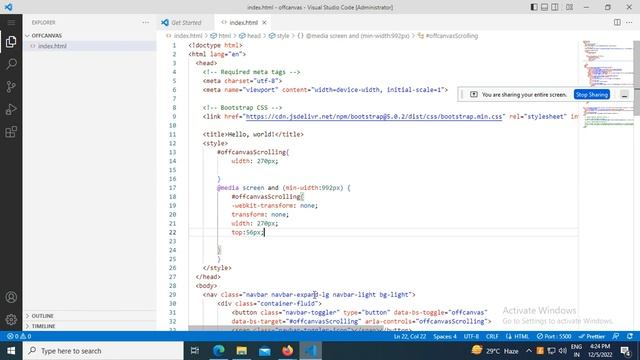Open Windows Action Center notifications
Screen dimensions: 640x360
(x=626, y=351)
